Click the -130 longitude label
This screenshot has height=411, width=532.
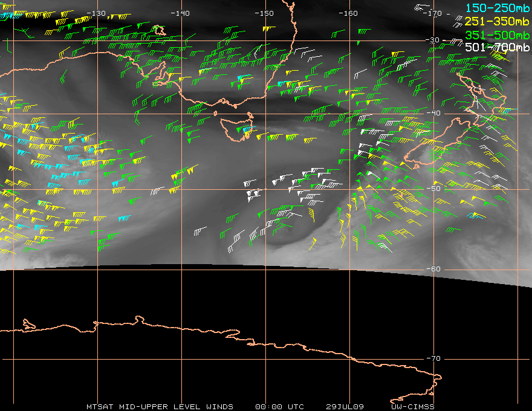(x=96, y=13)
